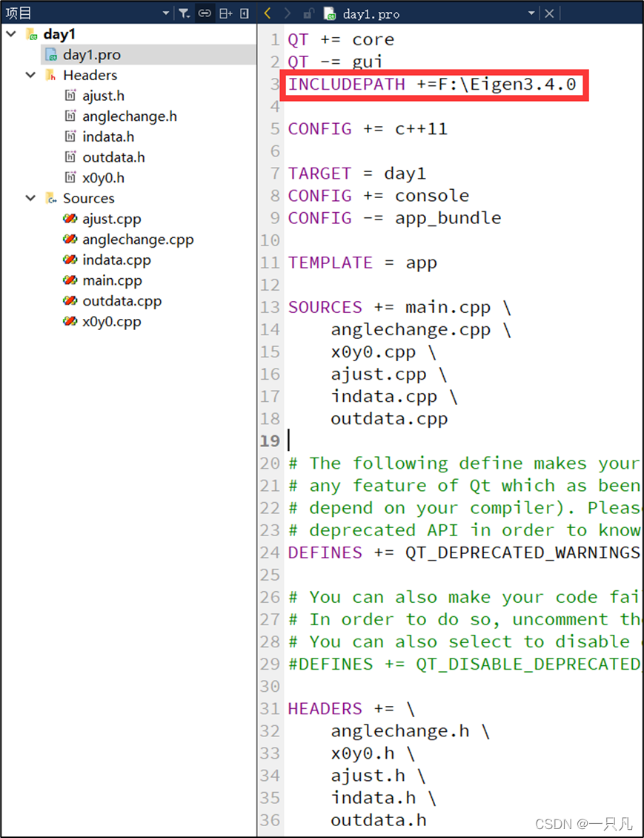
Task: Open anglechange.cpp source file
Action: [138, 240]
